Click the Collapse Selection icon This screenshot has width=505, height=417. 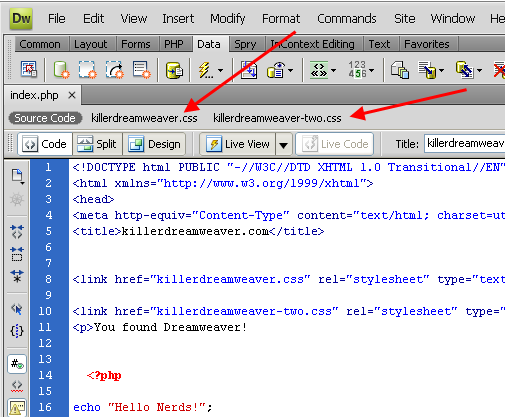click(17, 254)
